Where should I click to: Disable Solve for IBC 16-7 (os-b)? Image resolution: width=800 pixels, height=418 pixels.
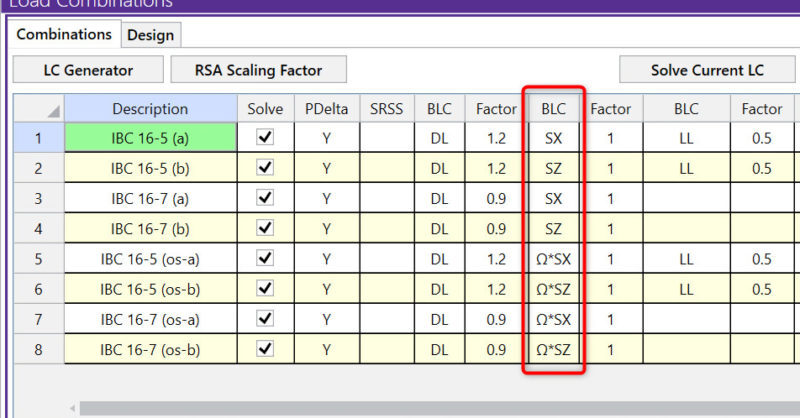pos(265,349)
